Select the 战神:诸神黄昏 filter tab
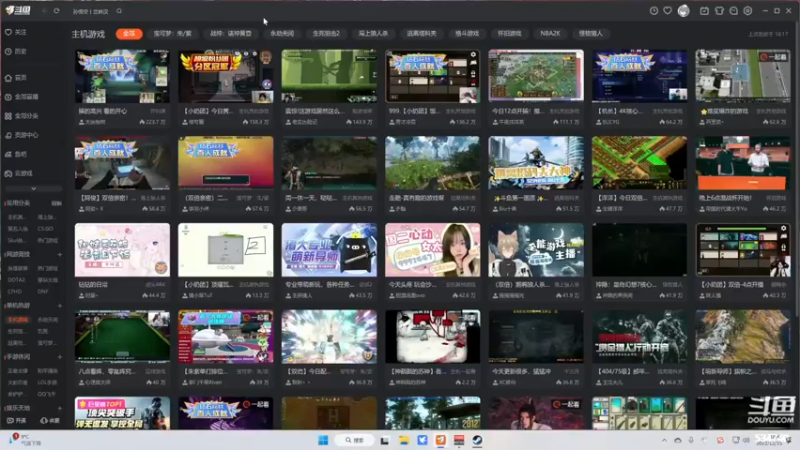This screenshot has width=800, height=450. click(x=231, y=33)
